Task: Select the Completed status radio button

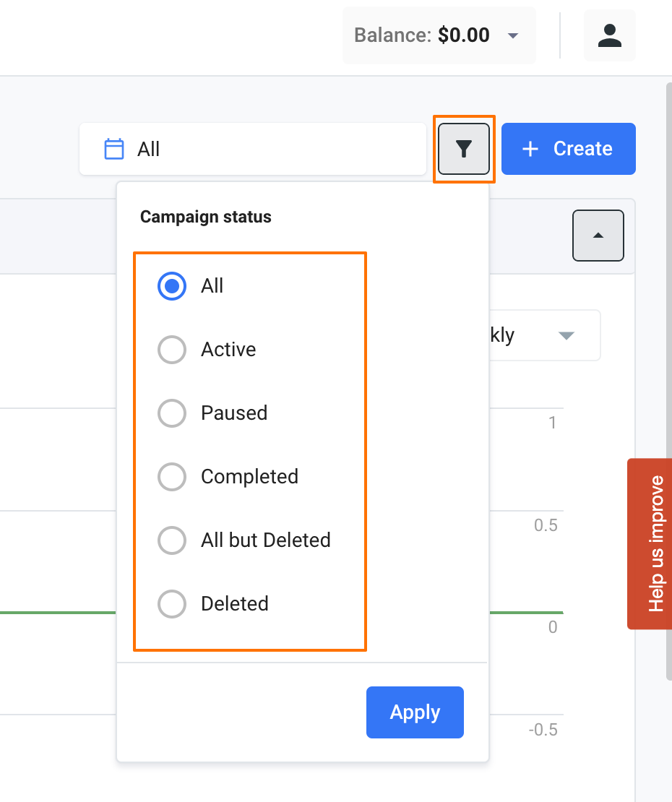Action: (x=172, y=477)
